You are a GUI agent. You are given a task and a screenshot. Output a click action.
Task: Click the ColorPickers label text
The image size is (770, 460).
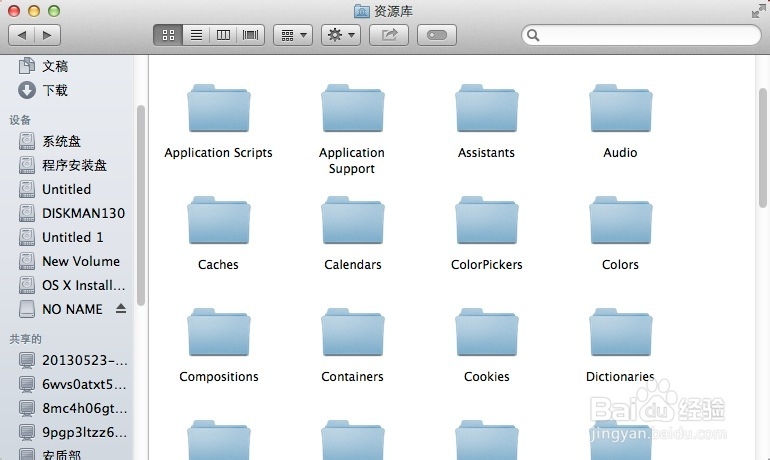[487, 265]
